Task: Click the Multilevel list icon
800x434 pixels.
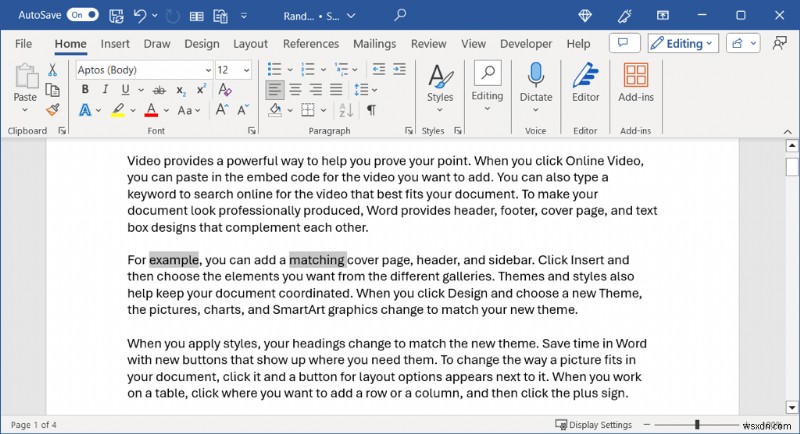Action: point(341,69)
